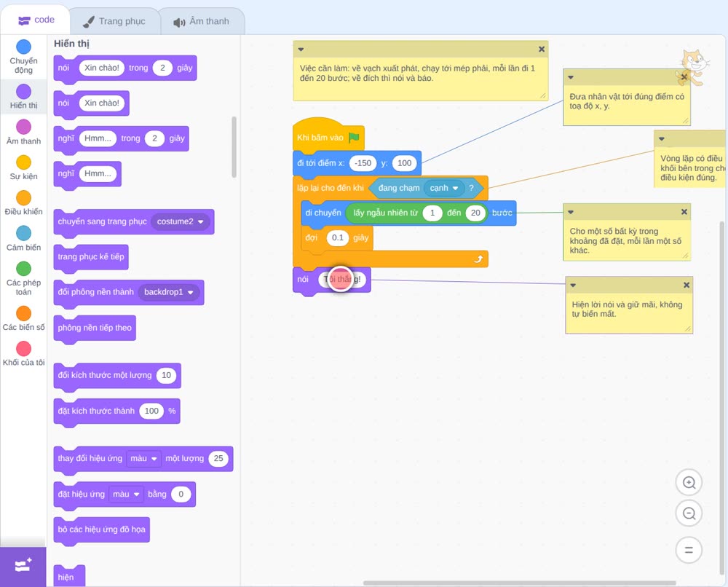Click the y value 100 field
The image size is (728, 587).
(404, 163)
